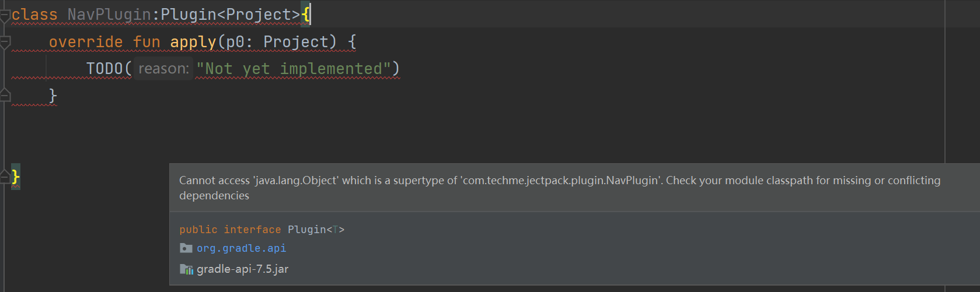Click the library icon beside gradle-api-7.5.jar
The image size is (980, 292).
click(186, 269)
